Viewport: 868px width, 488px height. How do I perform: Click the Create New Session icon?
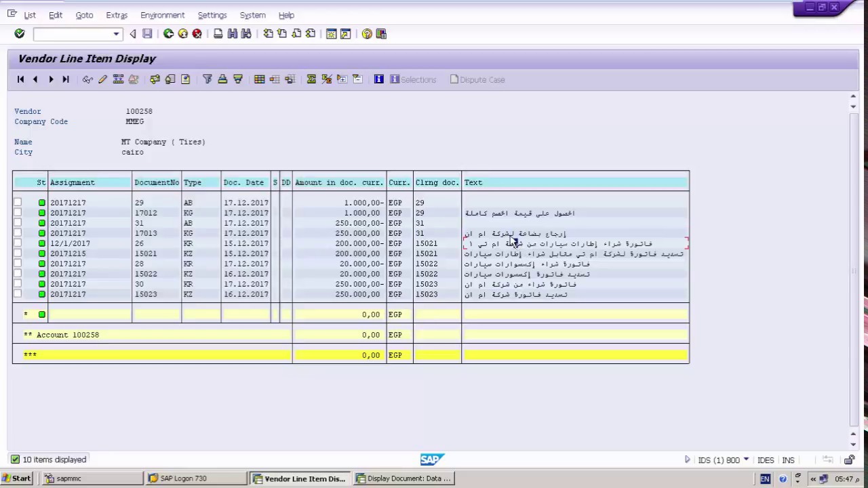pos(331,34)
